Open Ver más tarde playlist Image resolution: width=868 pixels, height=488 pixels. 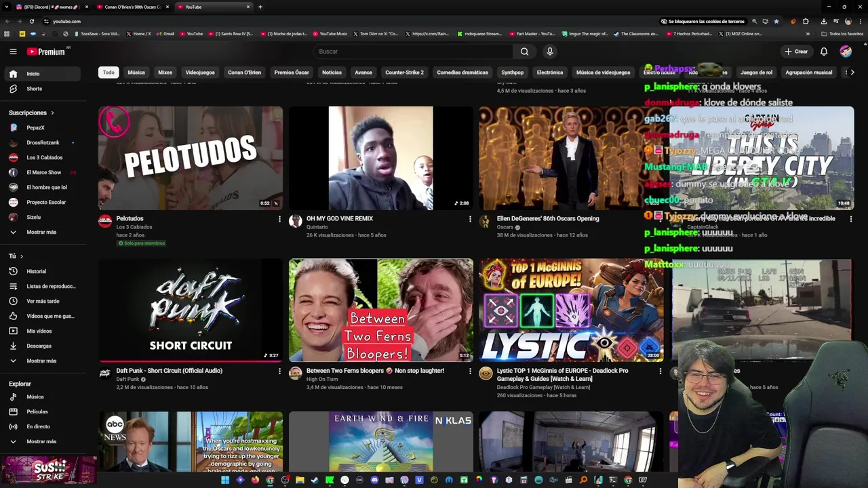(x=42, y=301)
